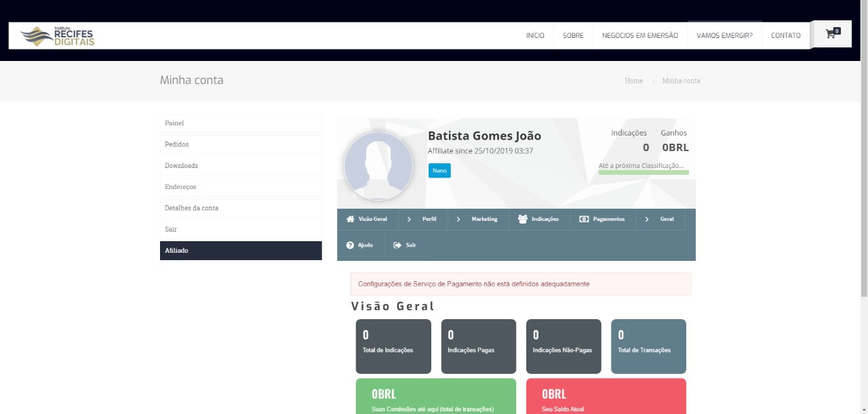This screenshot has width=868, height=414.
Task: Open the Negócios em Emersão menu
Action: click(x=639, y=36)
